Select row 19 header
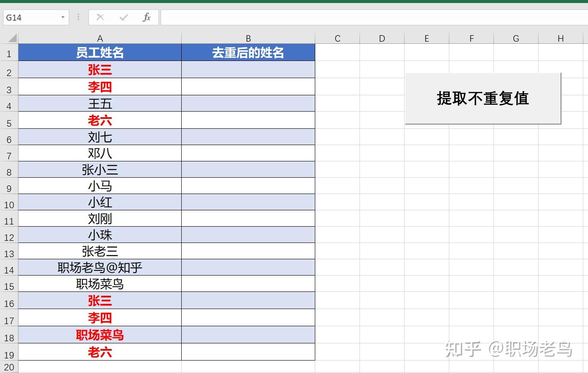 point(9,352)
